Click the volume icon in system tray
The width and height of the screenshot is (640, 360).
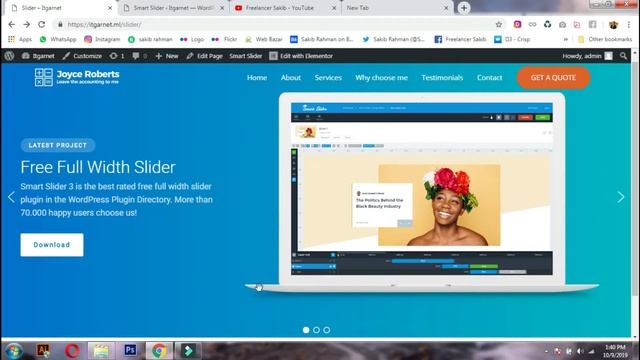(580, 351)
